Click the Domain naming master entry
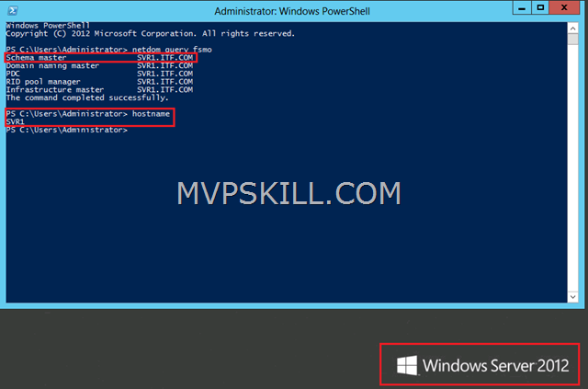 click(98, 65)
